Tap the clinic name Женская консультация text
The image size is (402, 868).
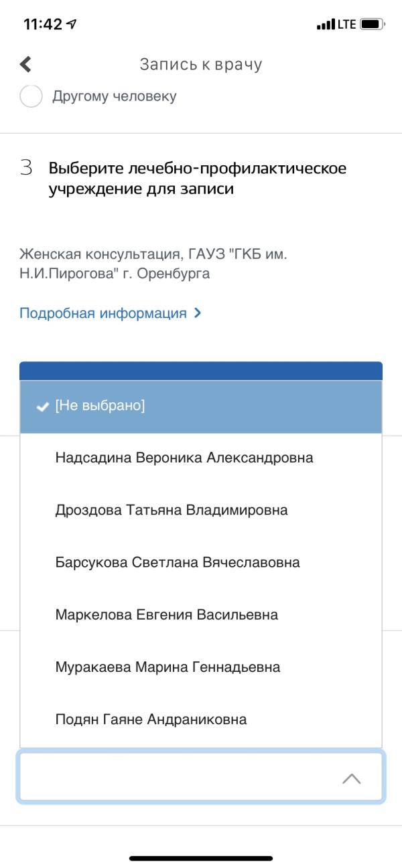tap(153, 264)
